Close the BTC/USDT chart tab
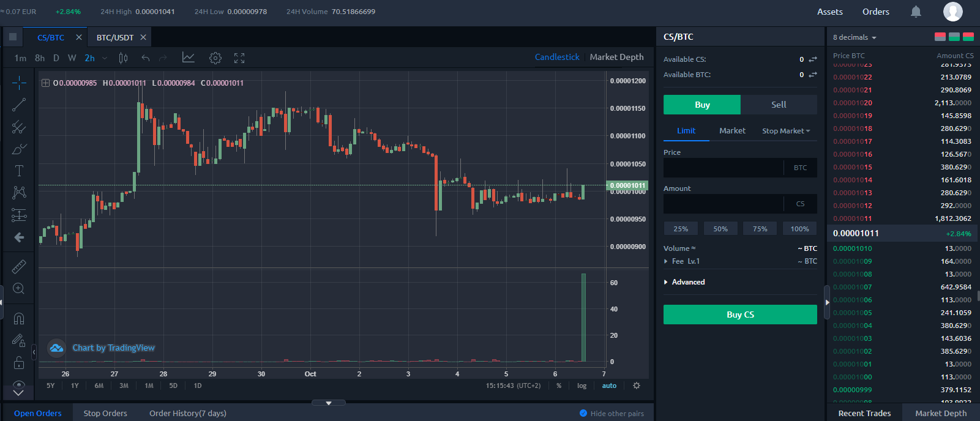The width and height of the screenshot is (980, 421). (143, 37)
